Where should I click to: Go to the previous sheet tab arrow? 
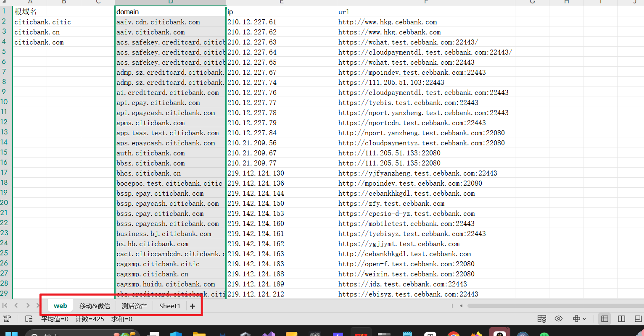pyautogui.click(x=16, y=306)
